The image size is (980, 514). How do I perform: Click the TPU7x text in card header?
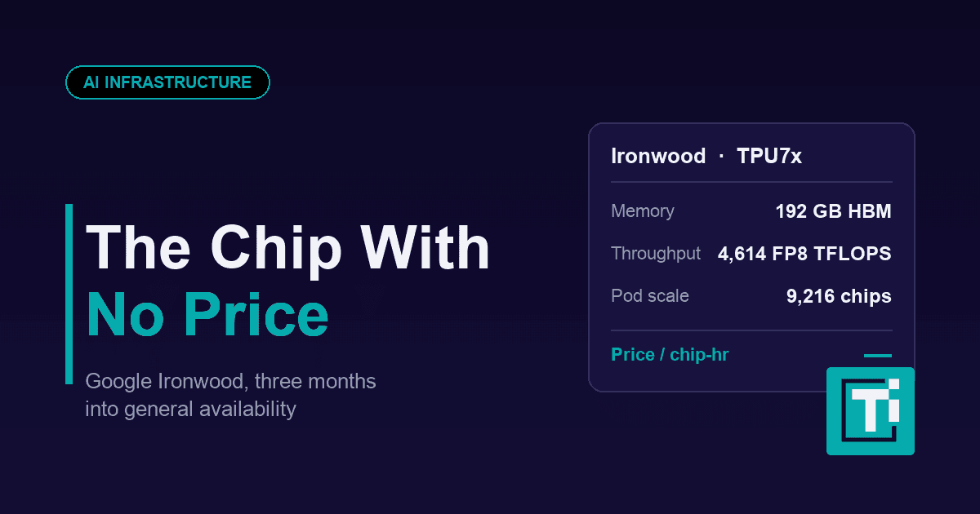point(769,157)
